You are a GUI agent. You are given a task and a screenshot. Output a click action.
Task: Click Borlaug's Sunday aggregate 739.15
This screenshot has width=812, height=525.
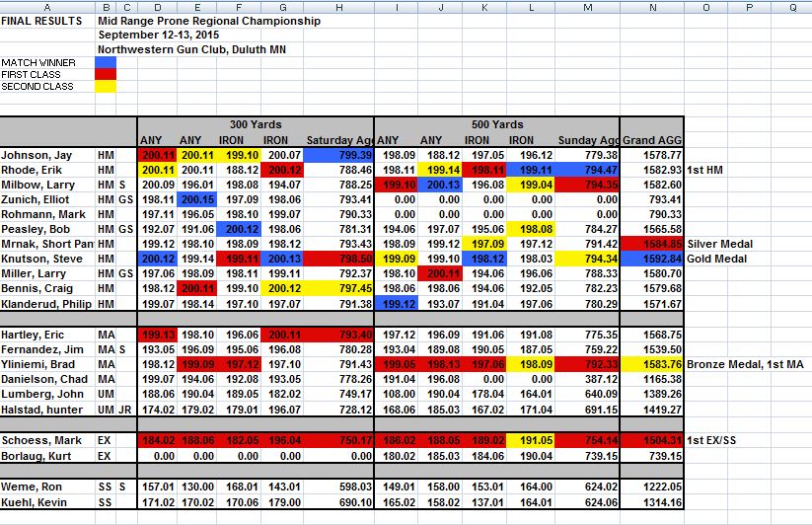tap(587, 456)
